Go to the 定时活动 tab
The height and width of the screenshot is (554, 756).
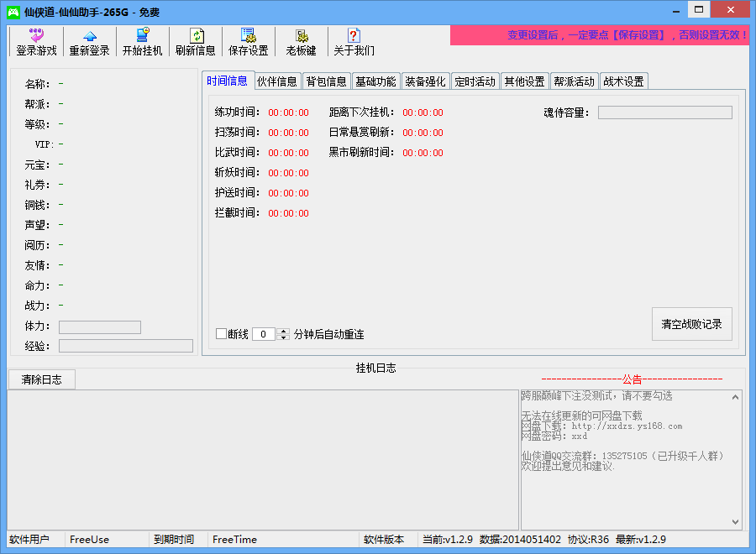[473, 81]
